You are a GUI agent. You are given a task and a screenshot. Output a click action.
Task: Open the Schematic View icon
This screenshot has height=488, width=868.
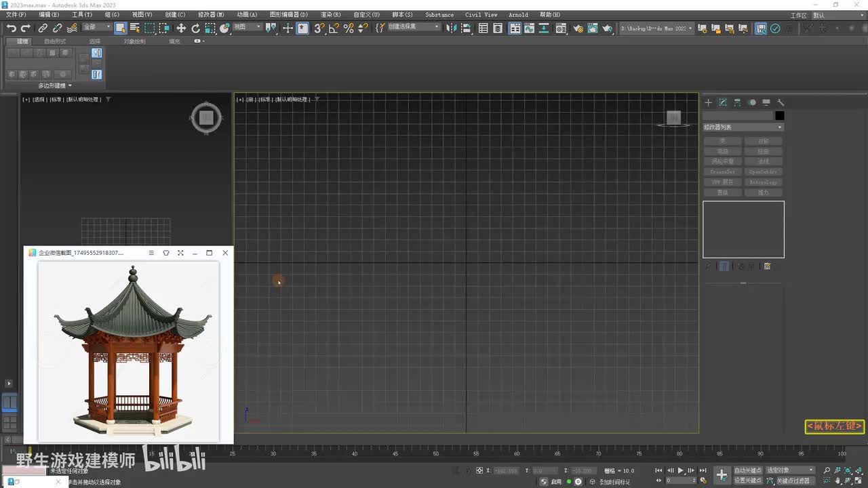[x=544, y=28]
